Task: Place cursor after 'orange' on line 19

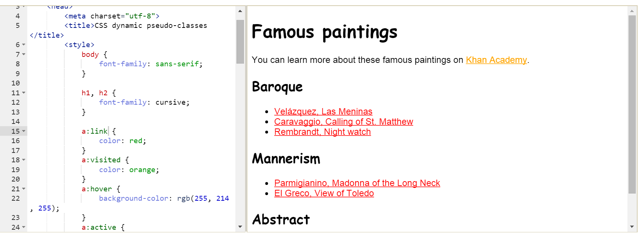Action: tap(155, 170)
